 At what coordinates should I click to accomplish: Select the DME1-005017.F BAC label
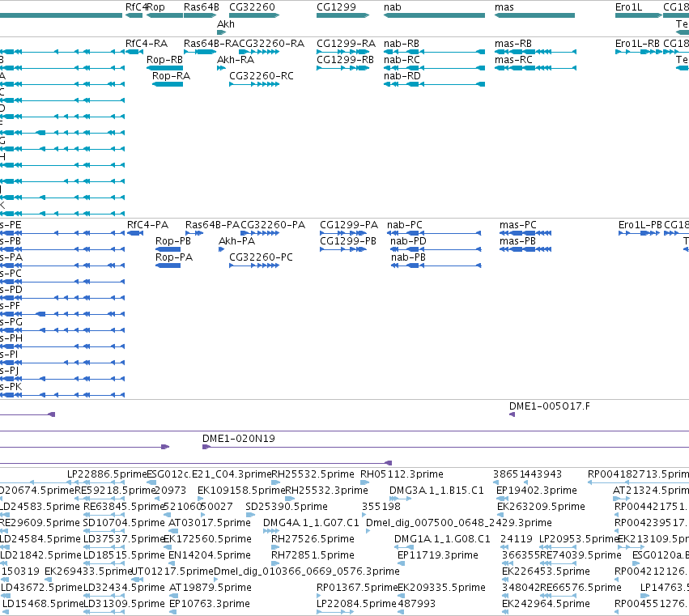pyautogui.click(x=549, y=406)
